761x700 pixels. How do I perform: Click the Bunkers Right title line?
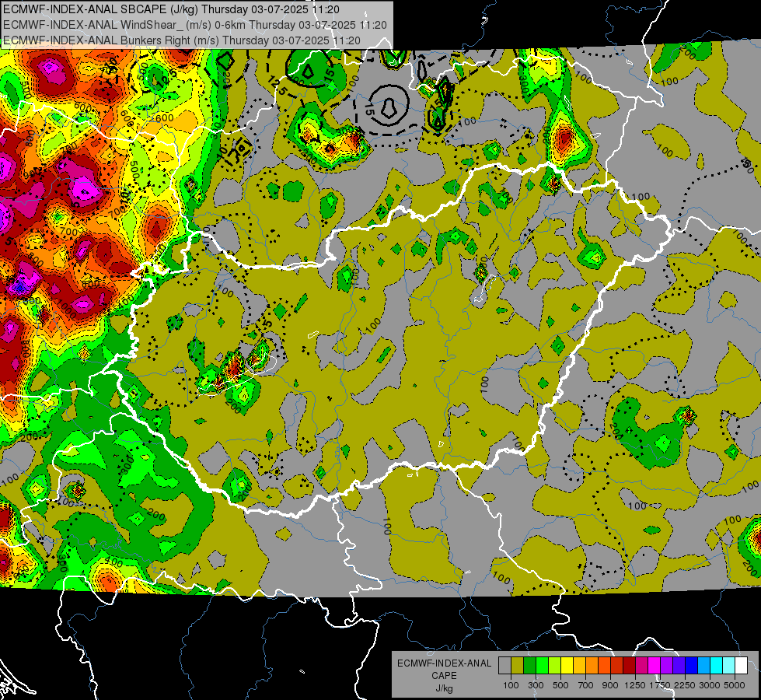(x=182, y=40)
